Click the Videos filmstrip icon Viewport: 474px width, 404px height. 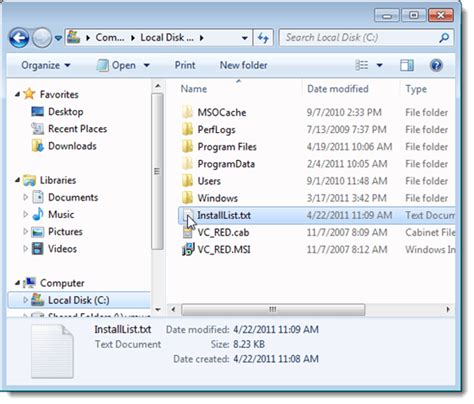point(37,249)
